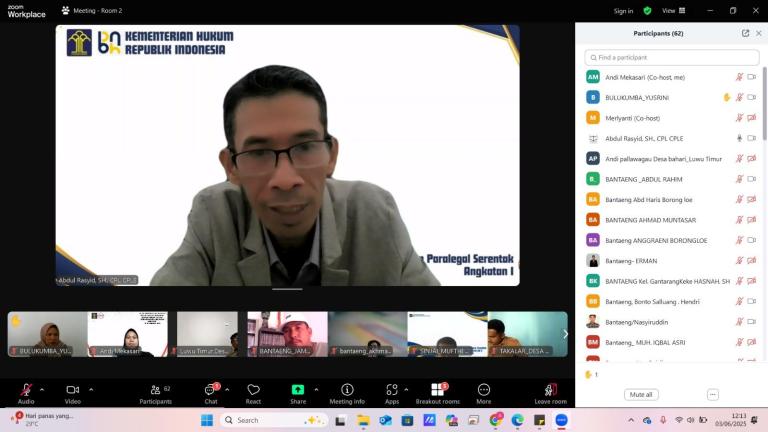
Task: Click the Leave room icon
Action: pyautogui.click(x=550, y=390)
